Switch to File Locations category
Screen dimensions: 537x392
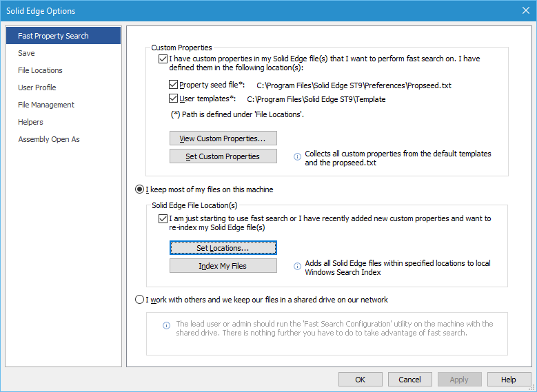(x=40, y=70)
